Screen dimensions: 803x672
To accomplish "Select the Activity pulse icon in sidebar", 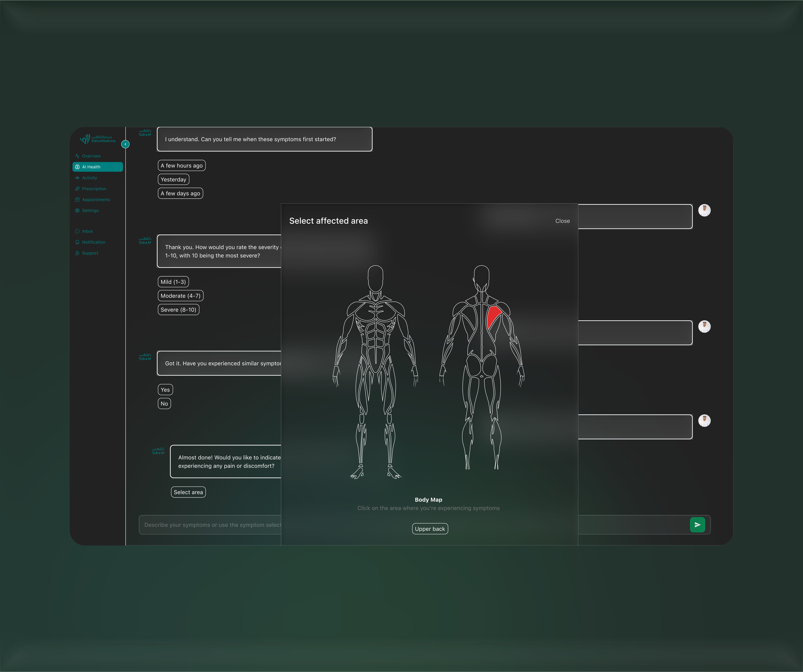I will pos(78,177).
